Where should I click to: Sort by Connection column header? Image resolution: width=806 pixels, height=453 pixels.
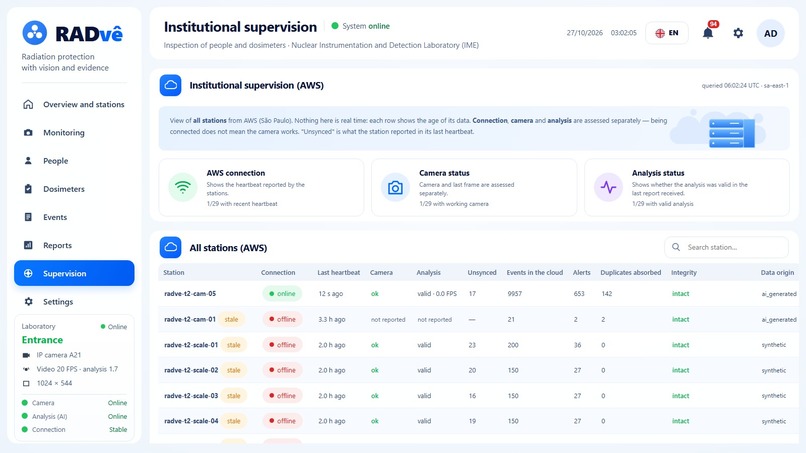[x=278, y=273]
